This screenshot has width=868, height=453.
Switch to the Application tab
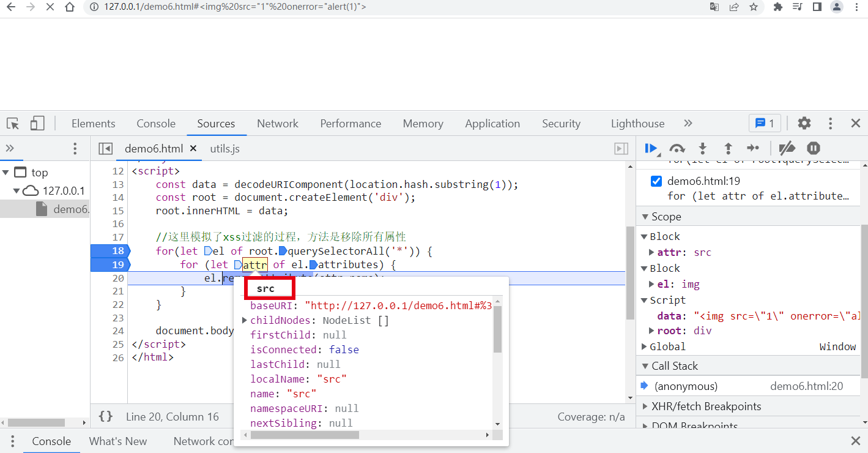[492, 123]
